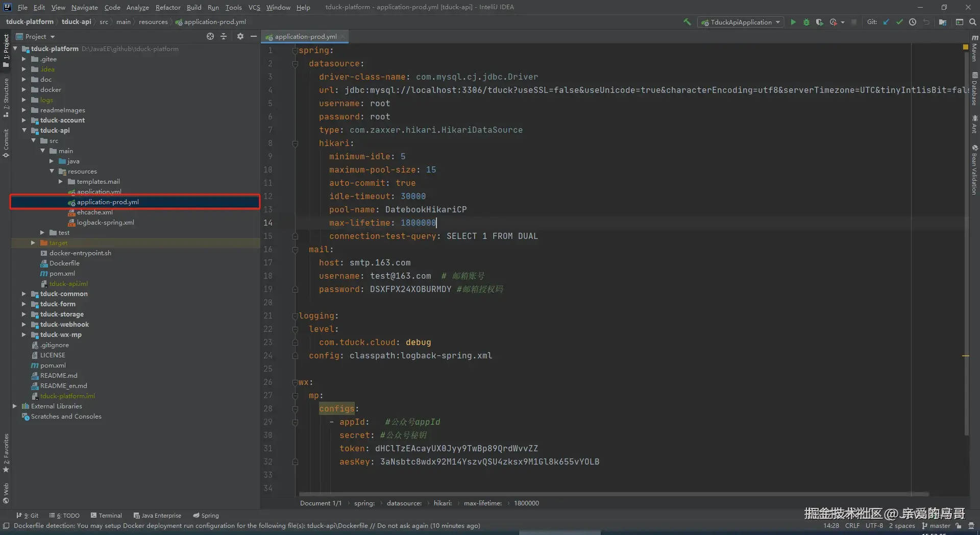Build project using the hammer icon

[x=687, y=22]
